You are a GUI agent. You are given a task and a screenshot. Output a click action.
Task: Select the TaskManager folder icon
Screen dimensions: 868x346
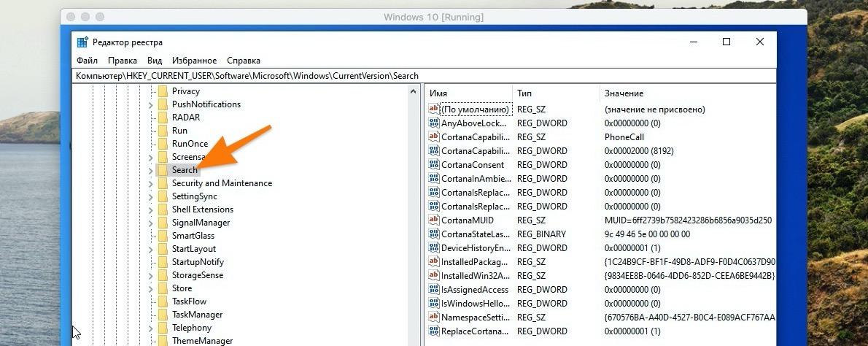(163, 315)
